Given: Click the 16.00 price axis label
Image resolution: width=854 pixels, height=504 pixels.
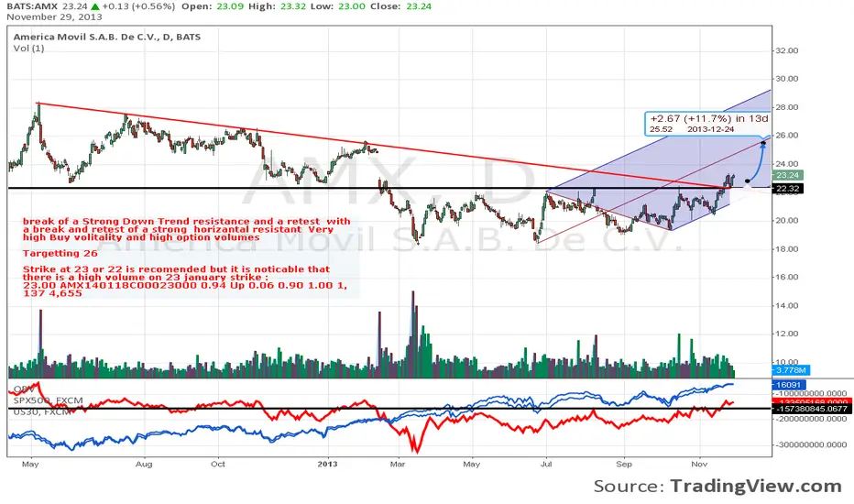Looking at the screenshot, I should (x=787, y=277).
